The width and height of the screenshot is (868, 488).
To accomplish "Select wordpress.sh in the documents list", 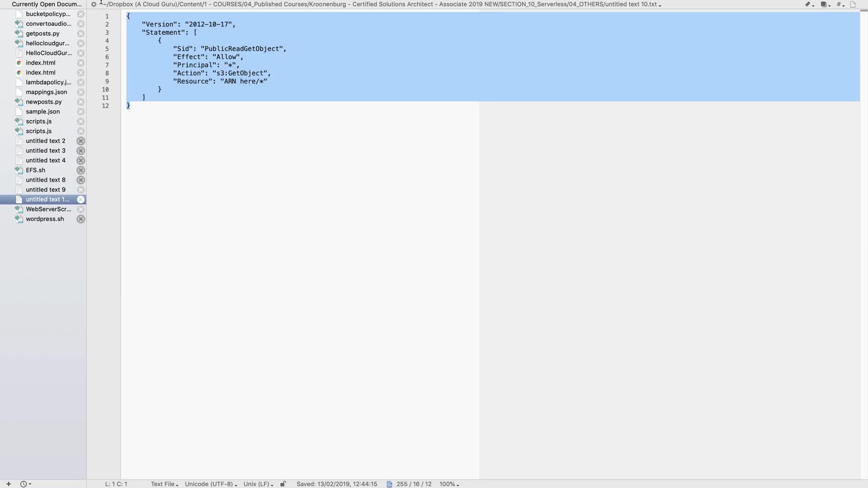I will pyautogui.click(x=45, y=219).
